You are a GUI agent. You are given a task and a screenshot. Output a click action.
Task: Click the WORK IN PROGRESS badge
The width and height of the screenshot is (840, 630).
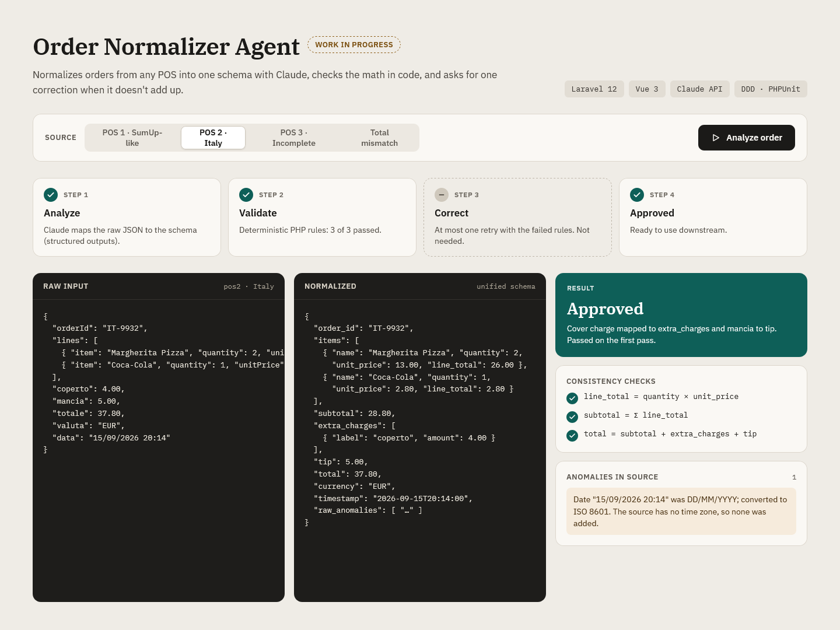(x=354, y=44)
